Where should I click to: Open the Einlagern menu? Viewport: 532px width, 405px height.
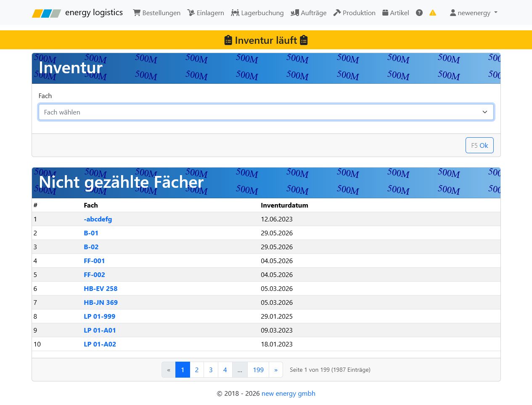coord(206,13)
